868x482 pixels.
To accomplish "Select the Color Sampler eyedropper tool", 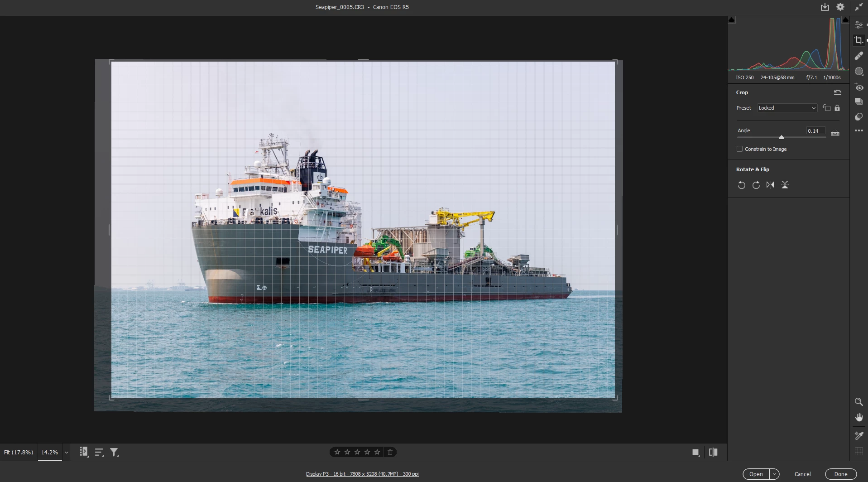I will pos(858,435).
